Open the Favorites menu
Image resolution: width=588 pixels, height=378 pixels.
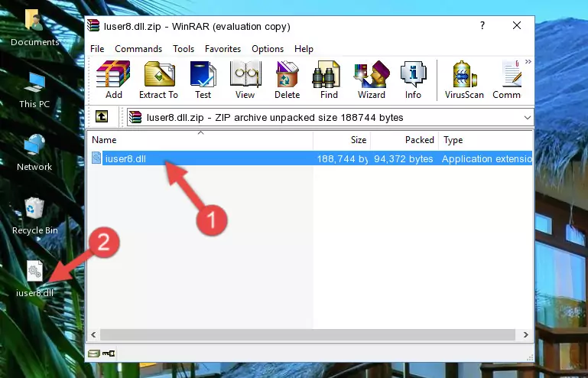click(223, 49)
